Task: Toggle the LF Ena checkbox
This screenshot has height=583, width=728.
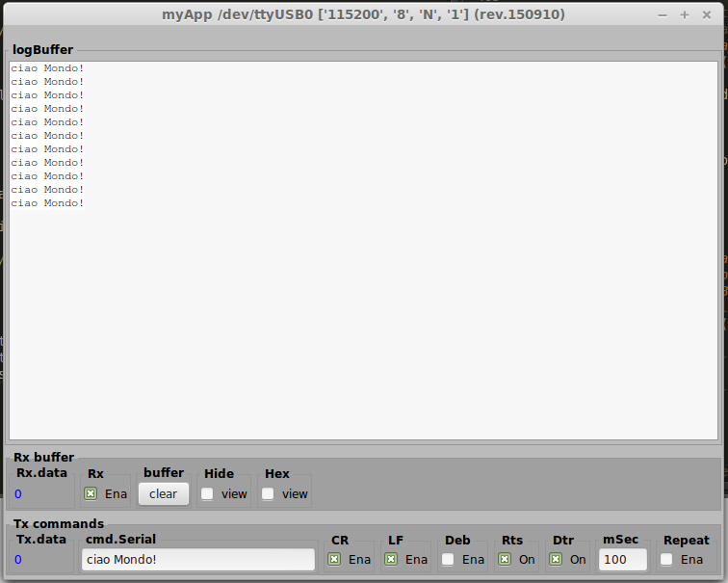Action: (x=391, y=559)
